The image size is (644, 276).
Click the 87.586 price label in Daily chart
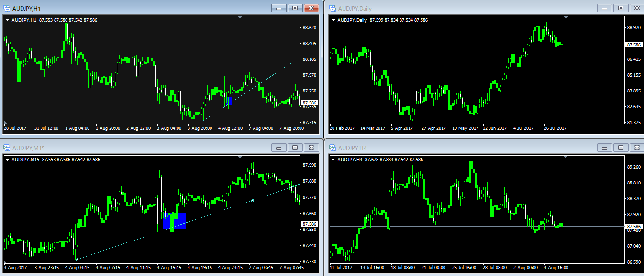633,45
